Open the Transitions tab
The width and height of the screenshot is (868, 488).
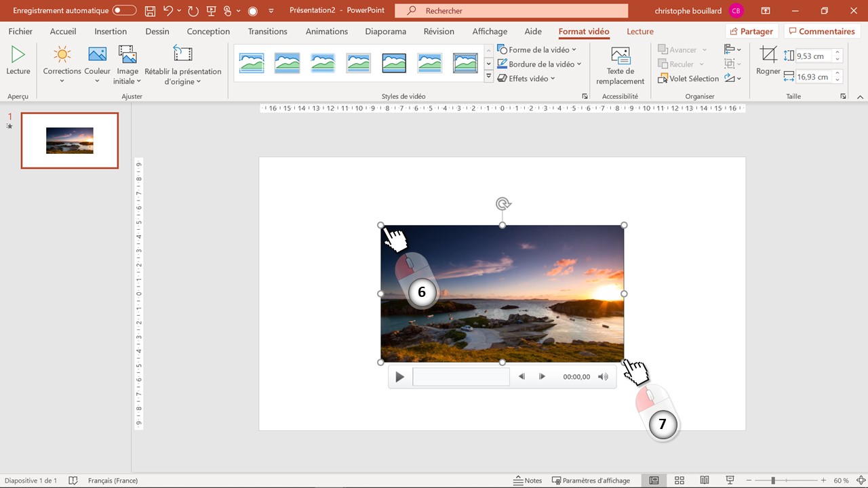coord(267,31)
